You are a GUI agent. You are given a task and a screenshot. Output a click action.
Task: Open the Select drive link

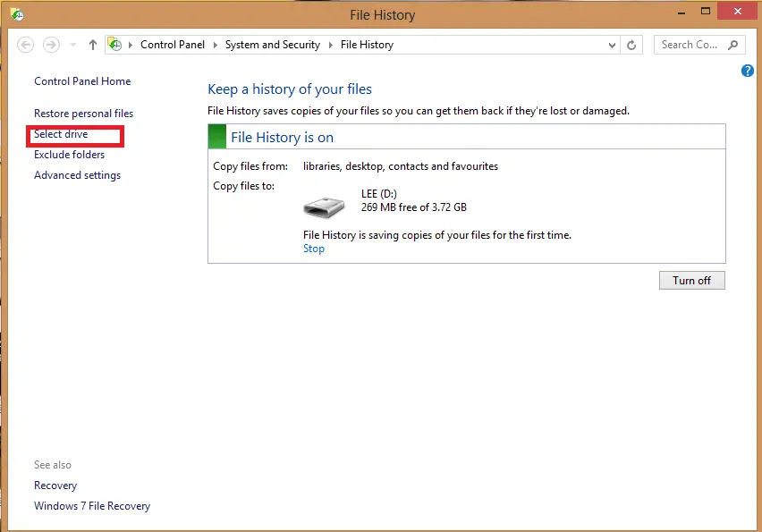(61, 134)
